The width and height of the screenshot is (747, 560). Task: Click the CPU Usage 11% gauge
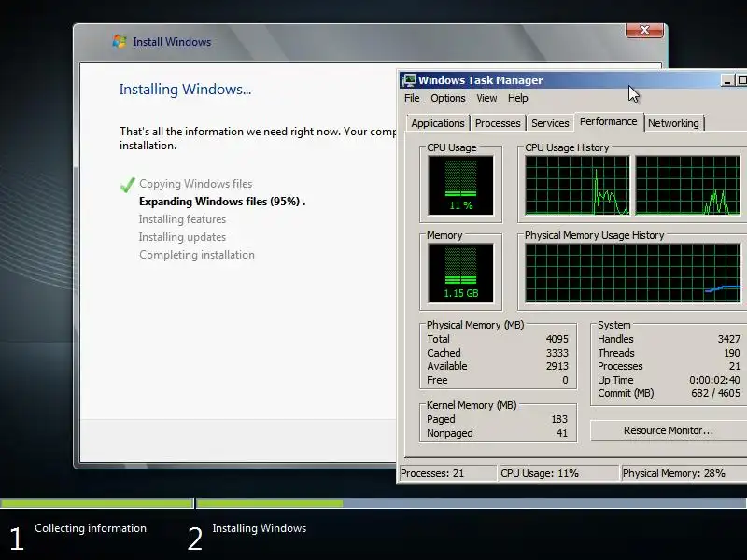460,185
